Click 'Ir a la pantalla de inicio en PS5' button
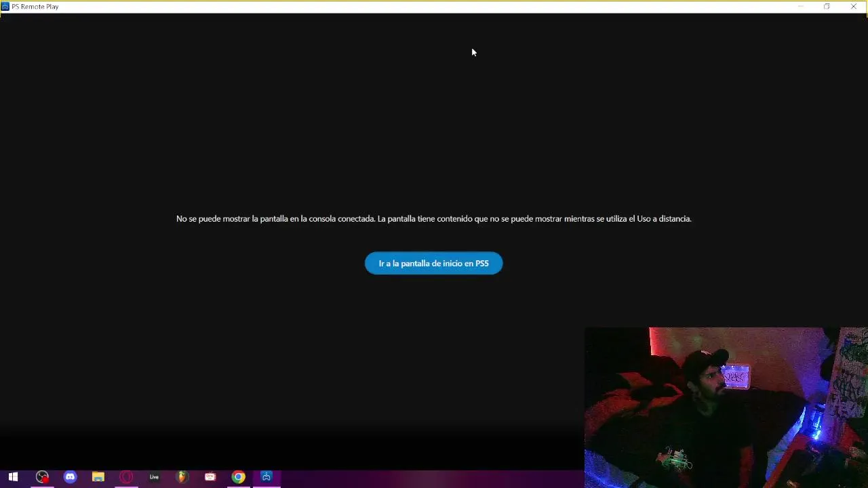The image size is (868, 488). (433, 263)
